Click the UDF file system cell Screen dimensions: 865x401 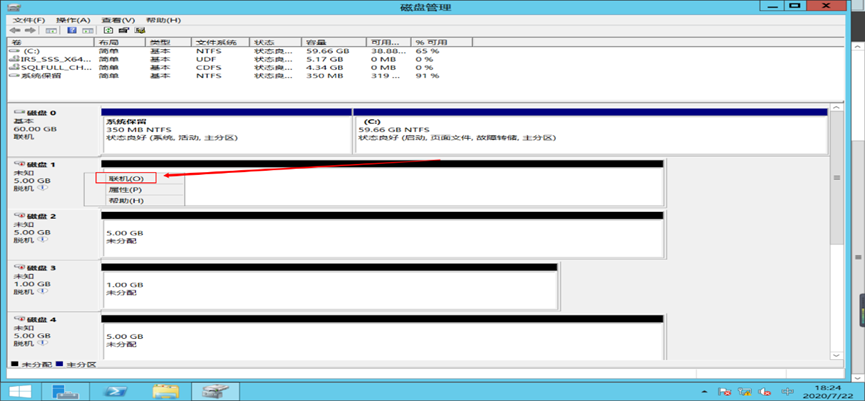[x=204, y=59]
